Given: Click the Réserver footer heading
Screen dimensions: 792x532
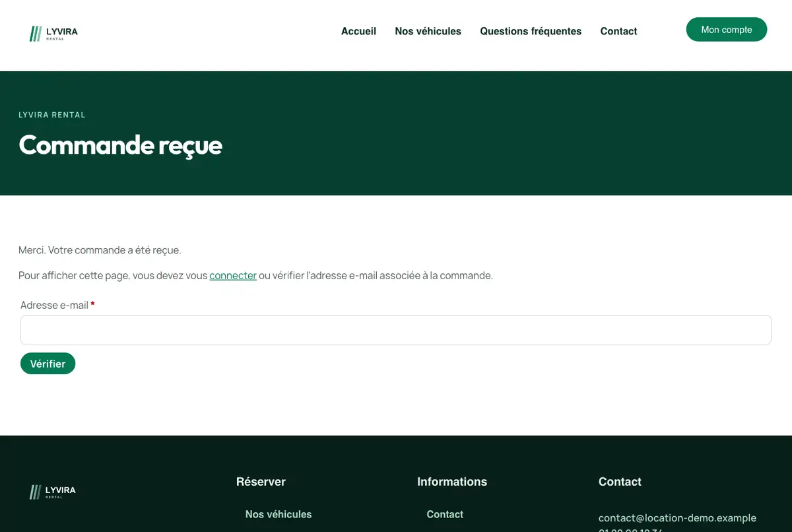Looking at the screenshot, I should [261, 482].
